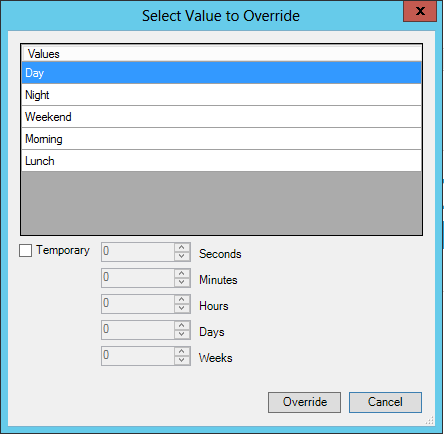Close the Select Value to Override dialog
This screenshot has width=444, height=434.
(x=420, y=11)
